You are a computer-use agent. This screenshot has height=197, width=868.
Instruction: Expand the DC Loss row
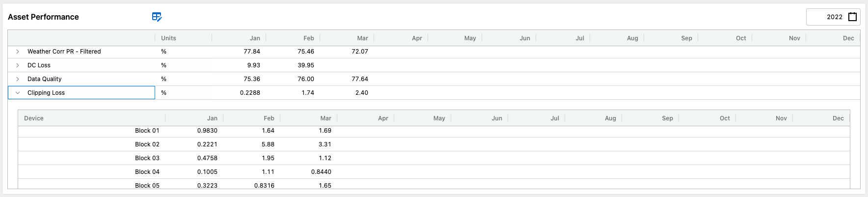[x=18, y=65]
